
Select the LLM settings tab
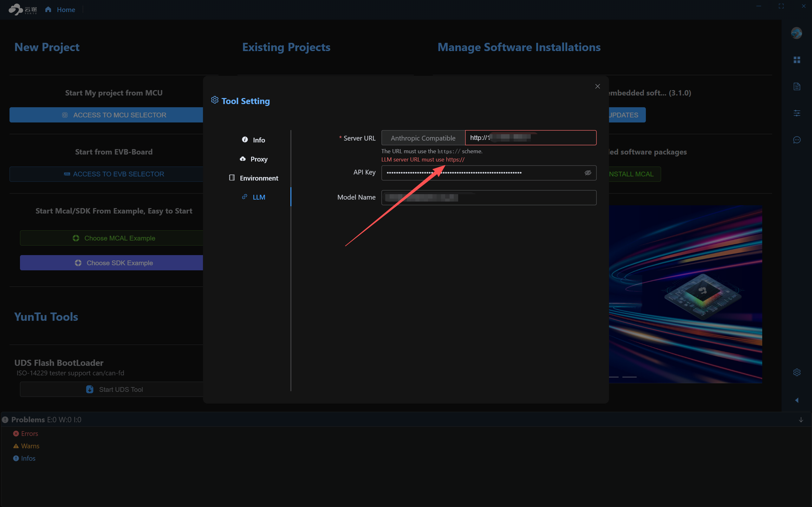254,197
